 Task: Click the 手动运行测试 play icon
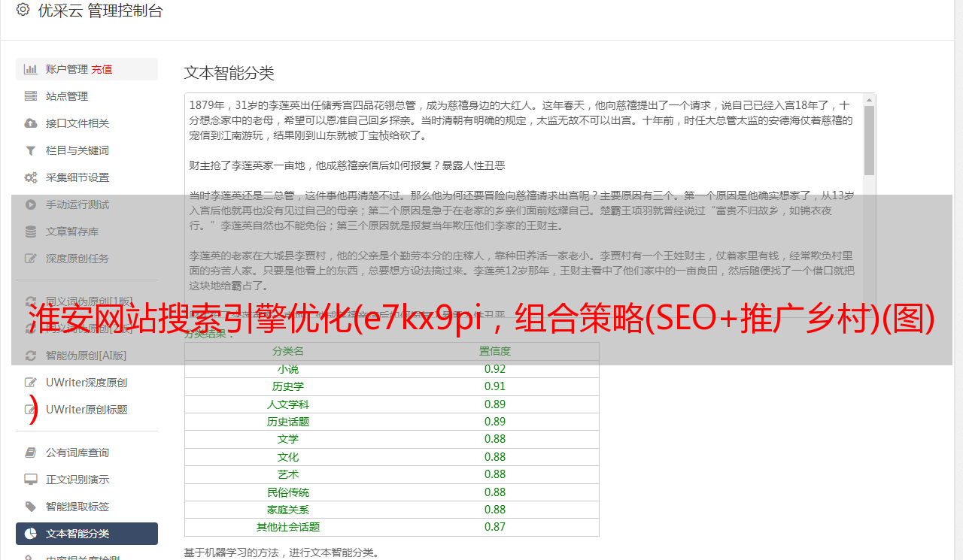31,204
